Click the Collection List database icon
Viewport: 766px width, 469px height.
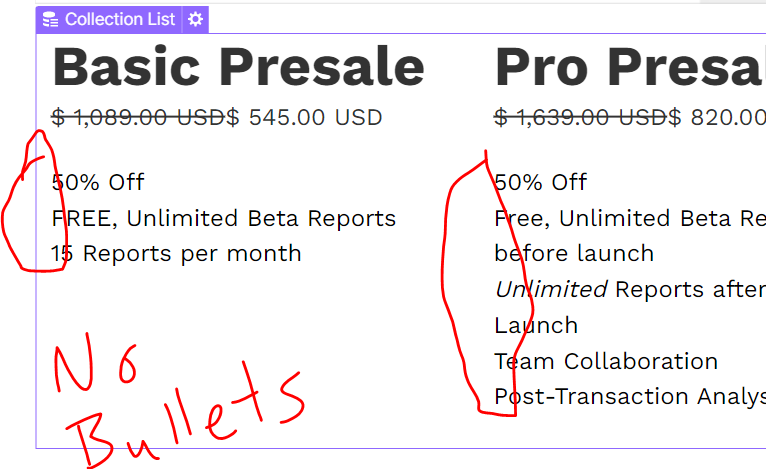[50, 20]
